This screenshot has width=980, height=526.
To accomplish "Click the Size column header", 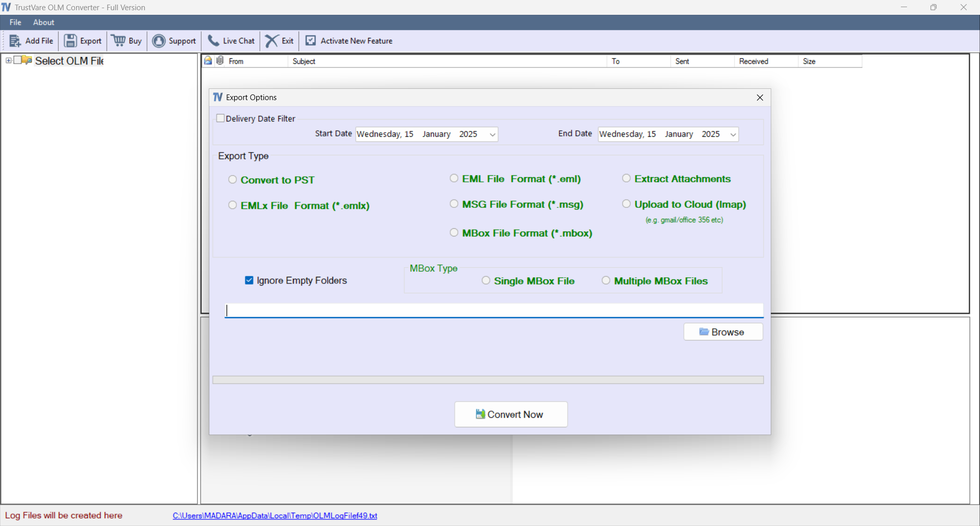I will coord(830,61).
